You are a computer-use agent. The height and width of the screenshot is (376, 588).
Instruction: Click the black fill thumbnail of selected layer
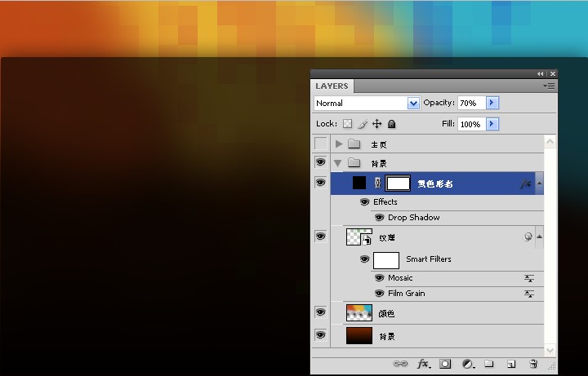coord(359,183)
